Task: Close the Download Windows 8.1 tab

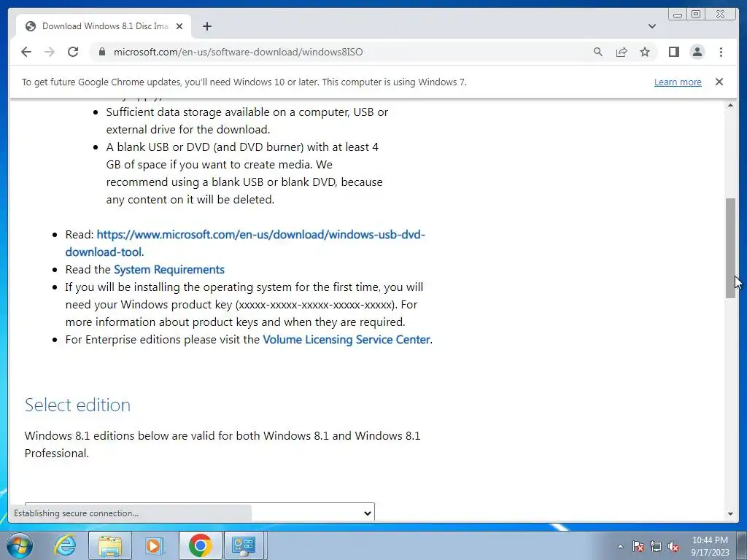Action: tap(179, 26)
